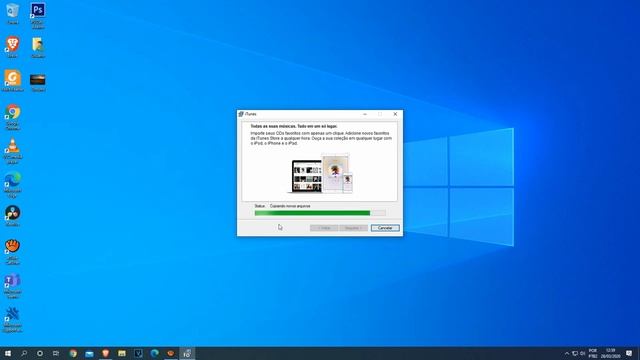Click the Status copying files text
Screen dimensions: 640x360
point(282,206)
